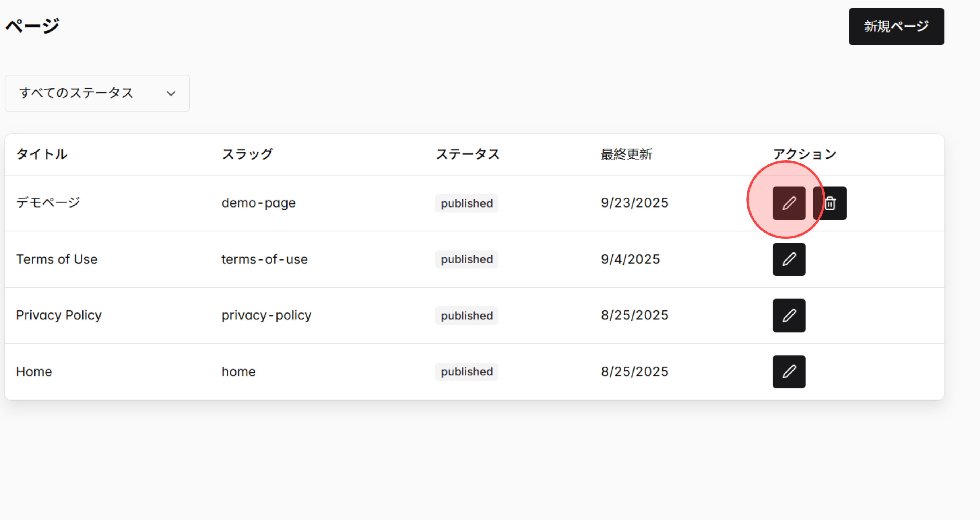Click the edit pencil on Privacy Policy row
Image resolution: width=980 pixels, height=520 pixels.
coord(789,315)
